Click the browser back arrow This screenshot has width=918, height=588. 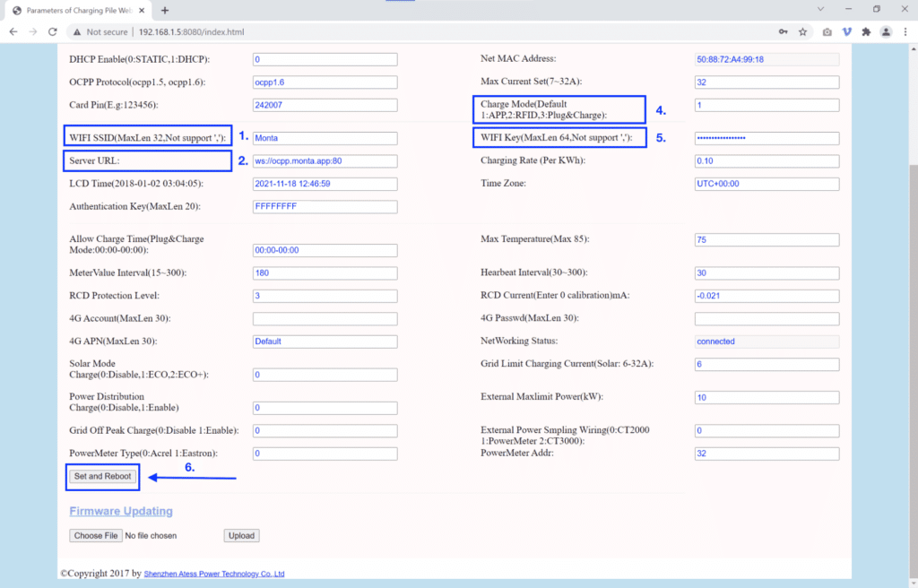coord(13,31)
